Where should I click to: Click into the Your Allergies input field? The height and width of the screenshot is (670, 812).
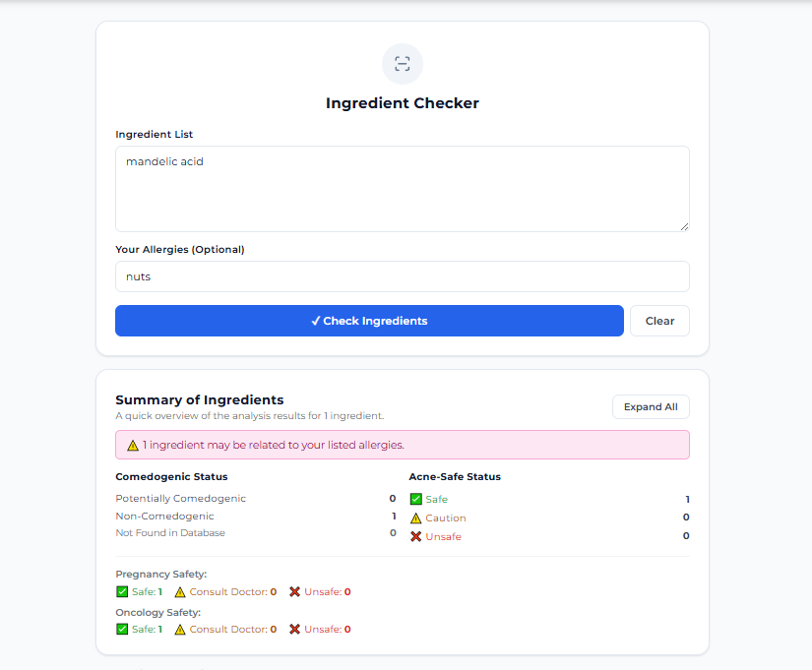(x=402, y=276)
